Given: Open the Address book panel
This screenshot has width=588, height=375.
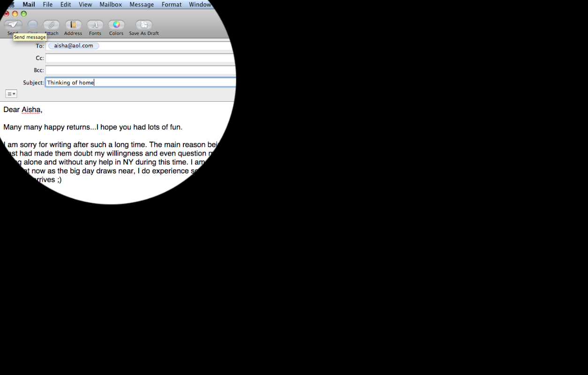Looking at the screenshot, I should 73,25.
